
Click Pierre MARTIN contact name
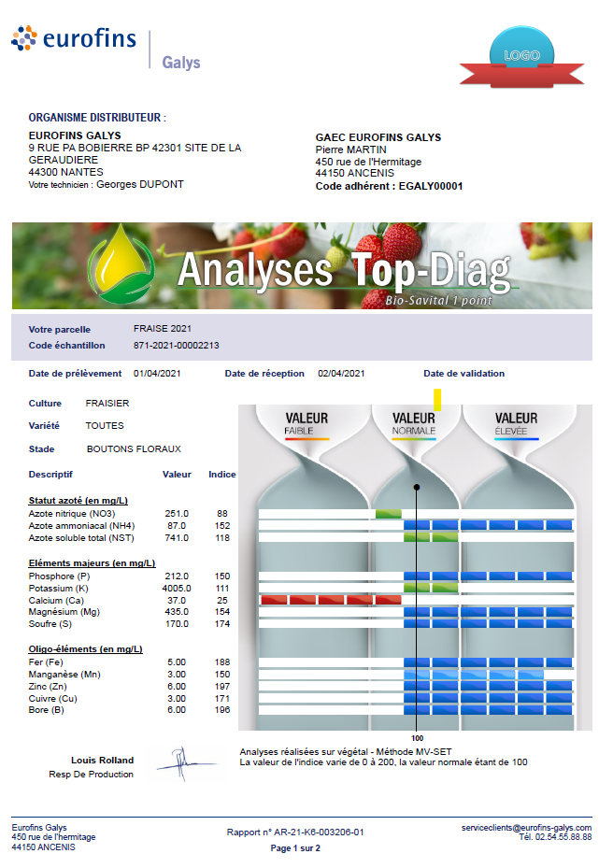click(x=351, y=149)
